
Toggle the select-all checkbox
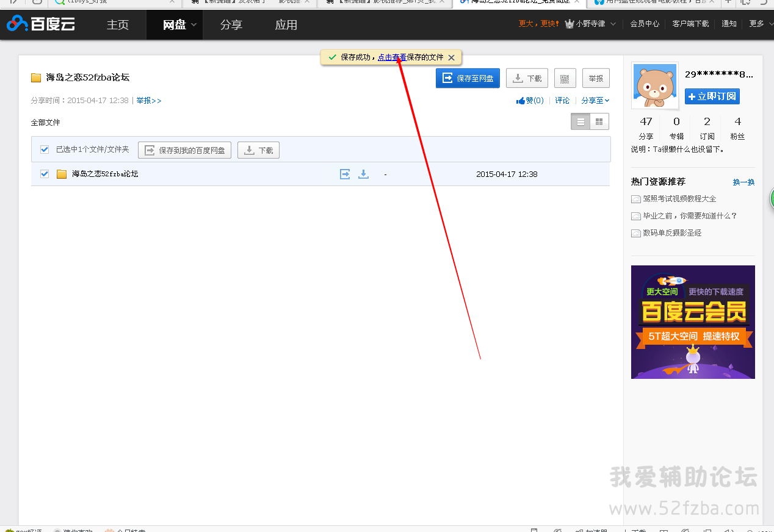click(x=45, y=149)
